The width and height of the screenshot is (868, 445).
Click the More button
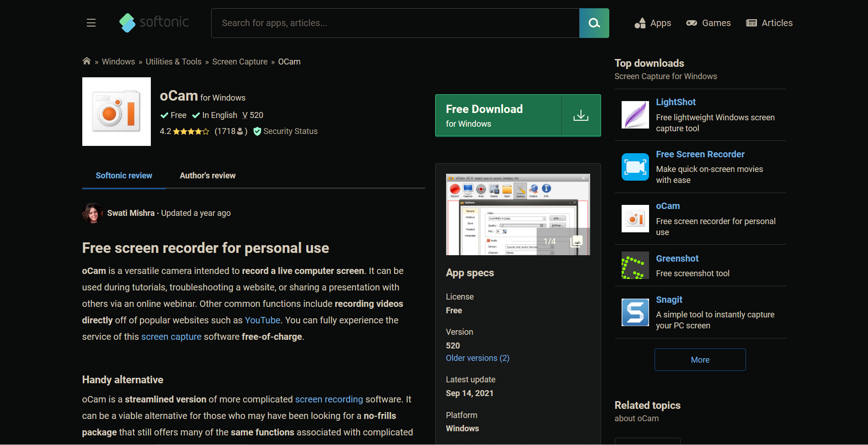[700, 360]
